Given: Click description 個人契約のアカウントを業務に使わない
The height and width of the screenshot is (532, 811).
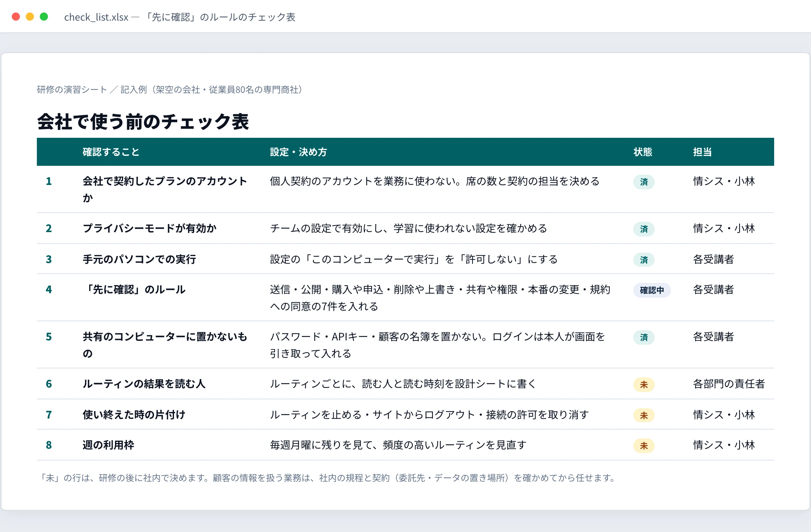Looking at the screenshot, I should (x=435, y=181).
